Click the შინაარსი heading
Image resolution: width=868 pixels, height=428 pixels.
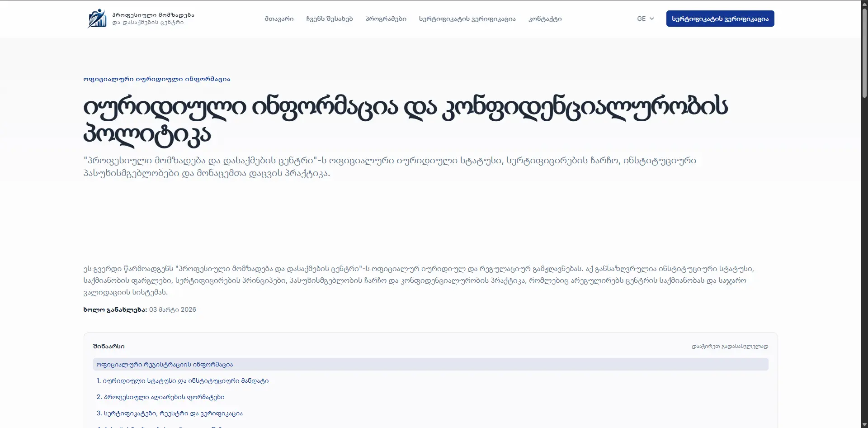click(109, 347)
